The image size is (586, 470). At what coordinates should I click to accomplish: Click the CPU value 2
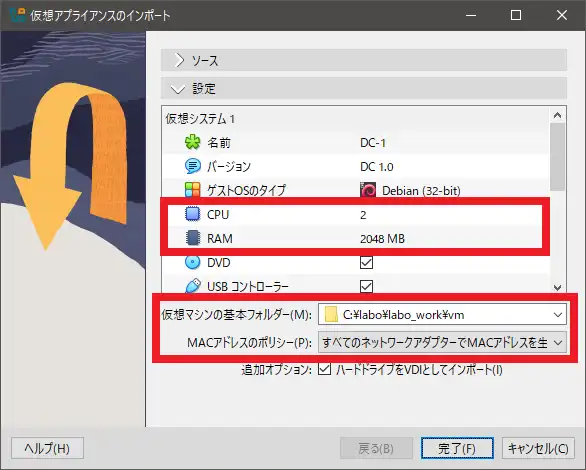point(363,215)
